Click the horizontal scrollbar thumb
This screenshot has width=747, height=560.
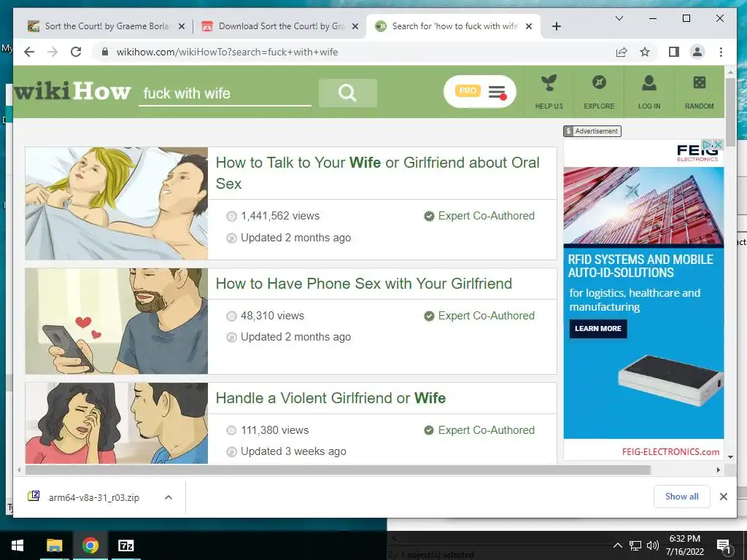point(338,470)
